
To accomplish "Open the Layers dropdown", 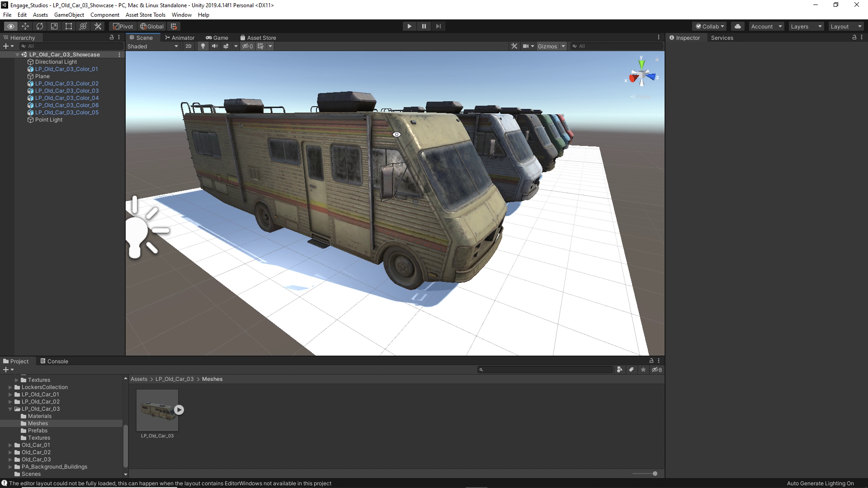I will [806, 26].
